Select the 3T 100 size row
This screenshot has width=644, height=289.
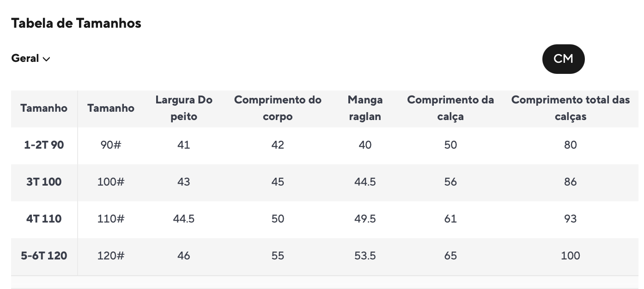coord(44,182)
